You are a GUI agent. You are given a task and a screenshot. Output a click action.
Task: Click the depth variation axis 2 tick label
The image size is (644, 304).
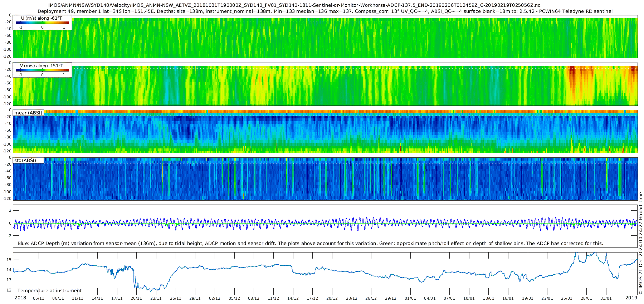(10, 211)
